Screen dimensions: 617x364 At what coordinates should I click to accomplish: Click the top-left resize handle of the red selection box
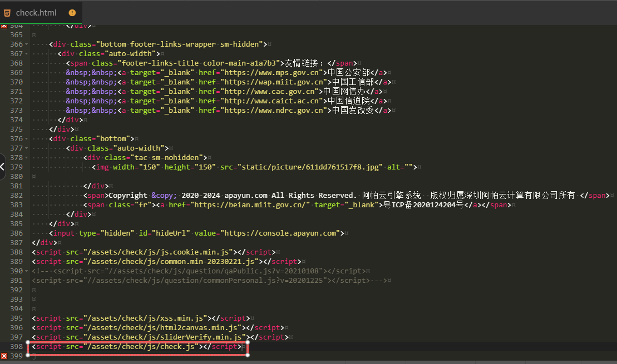point(27,342)
